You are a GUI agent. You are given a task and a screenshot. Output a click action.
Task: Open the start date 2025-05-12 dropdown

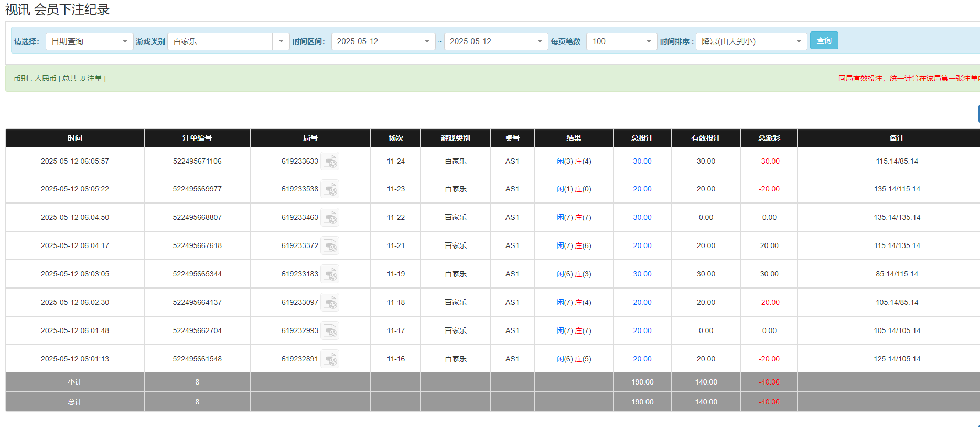pos(426,41)
